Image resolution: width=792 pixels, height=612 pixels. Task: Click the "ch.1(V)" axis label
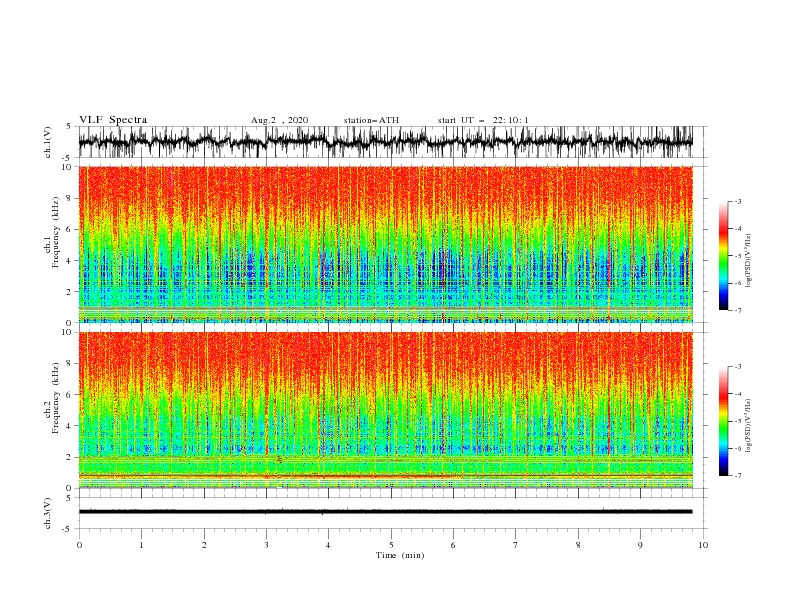click(48, 142)
